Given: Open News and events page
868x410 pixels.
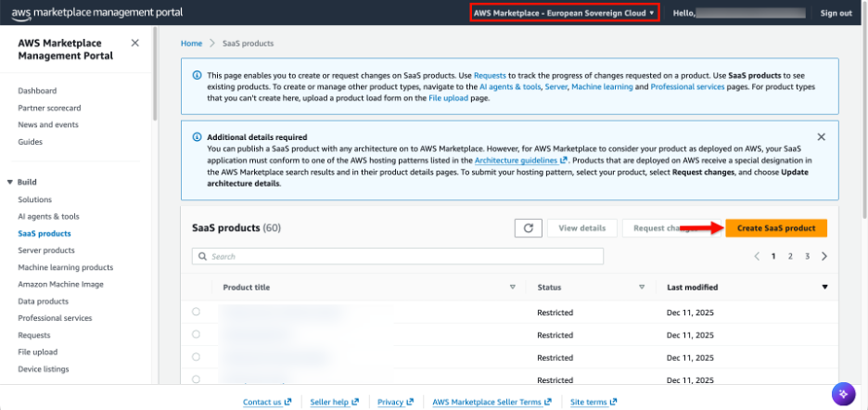Looking at the screenshot, I should click(x=48, y=124).
